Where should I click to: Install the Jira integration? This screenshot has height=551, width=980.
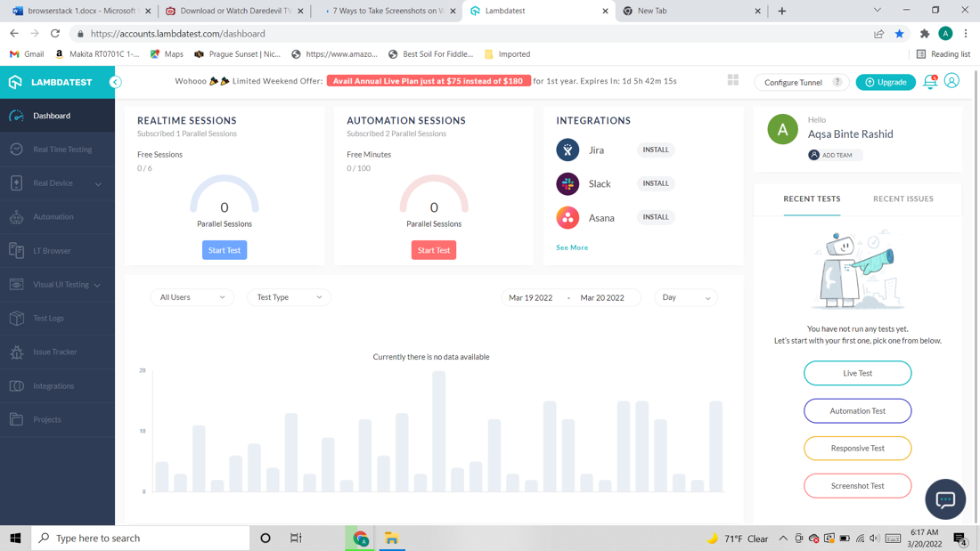(x=656, y=150)
